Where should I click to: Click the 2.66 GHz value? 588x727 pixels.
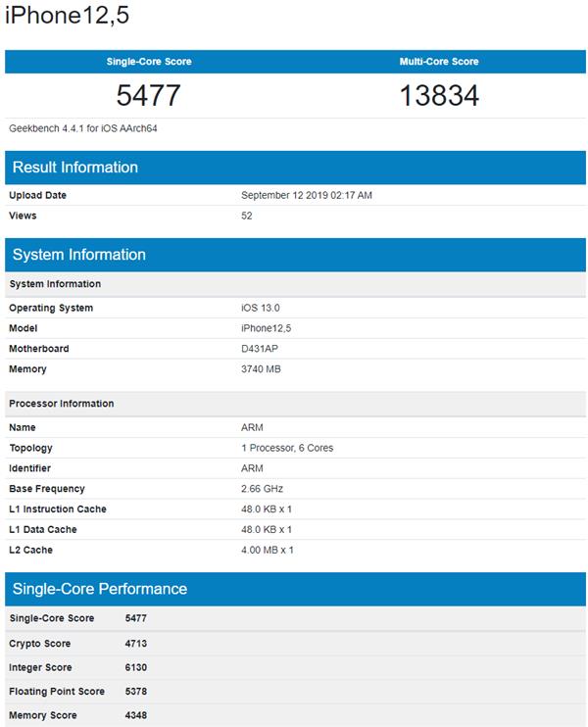(x=262, y=489)
